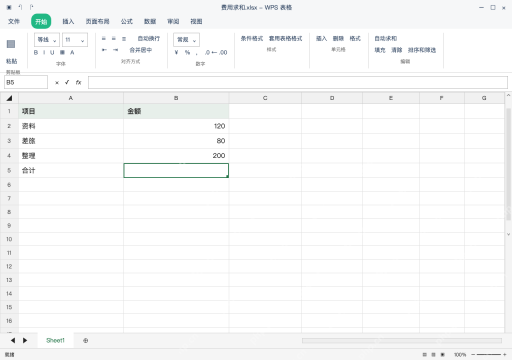Click Merge and Center 合并居中

(x=141, y=50)
